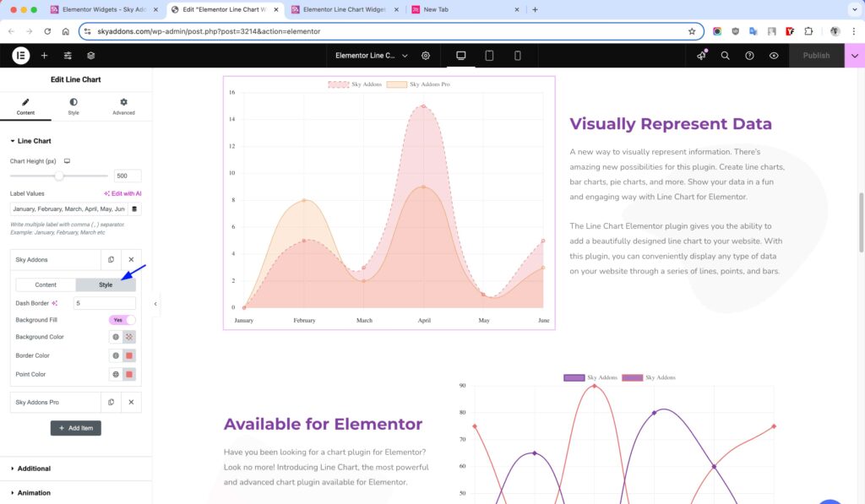Open the help question mark icon

point(750,56)
